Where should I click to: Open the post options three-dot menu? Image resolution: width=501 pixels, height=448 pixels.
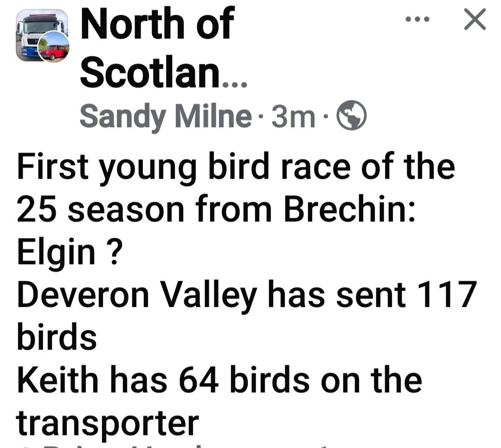pyautogui.click(x=417, y=19)
